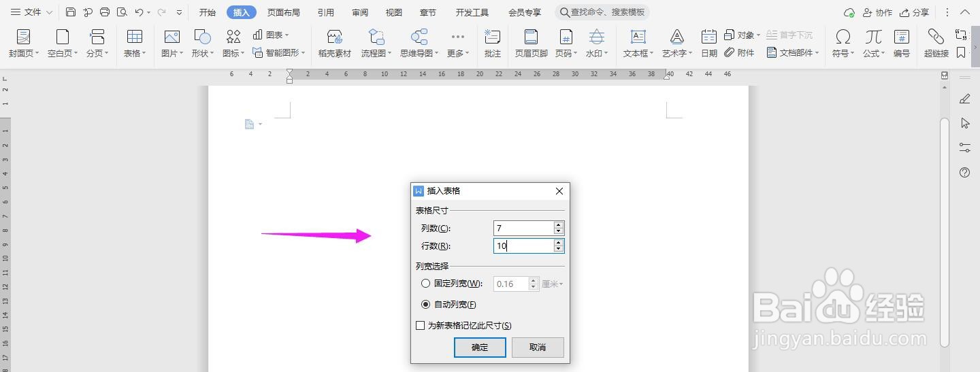The height and width of the screenshot is (372, 980).
Task: Open the 会员专享 tab
Action: point(525,12)
